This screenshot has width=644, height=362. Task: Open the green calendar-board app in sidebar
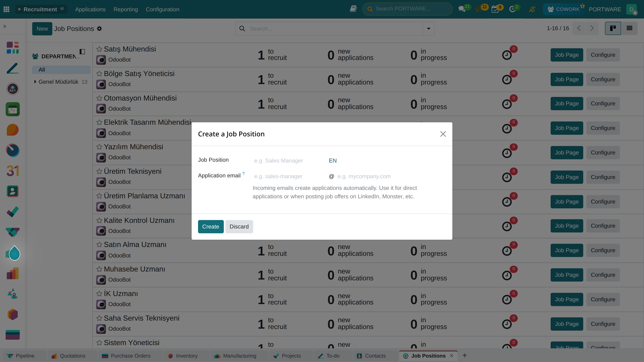pyautogui.click(x=12, y=109)
